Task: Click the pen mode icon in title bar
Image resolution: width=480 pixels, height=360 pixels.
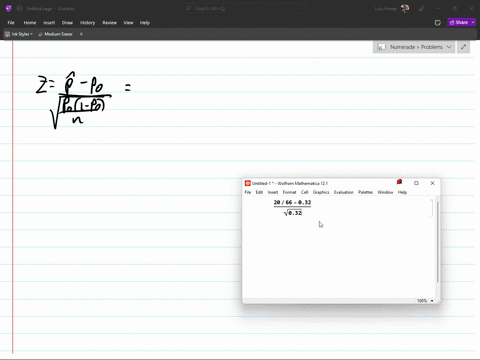Action: 421,9
